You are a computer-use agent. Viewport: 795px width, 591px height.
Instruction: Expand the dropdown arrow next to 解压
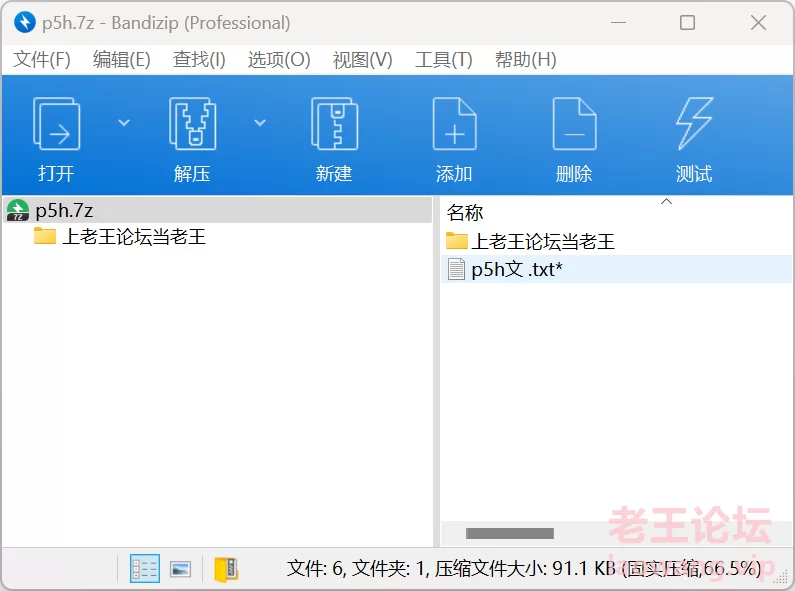260,123
